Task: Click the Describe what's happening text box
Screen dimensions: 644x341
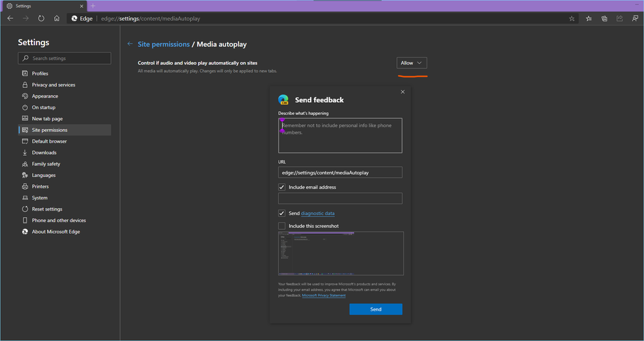Action: pyautogui.click(x=340, y=136)
